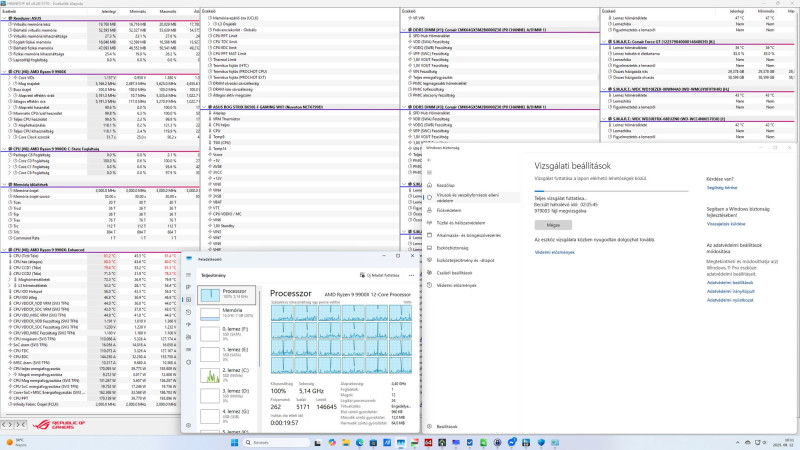Click the full scan progress bar
800x450 pixels.
coord(611,191)
